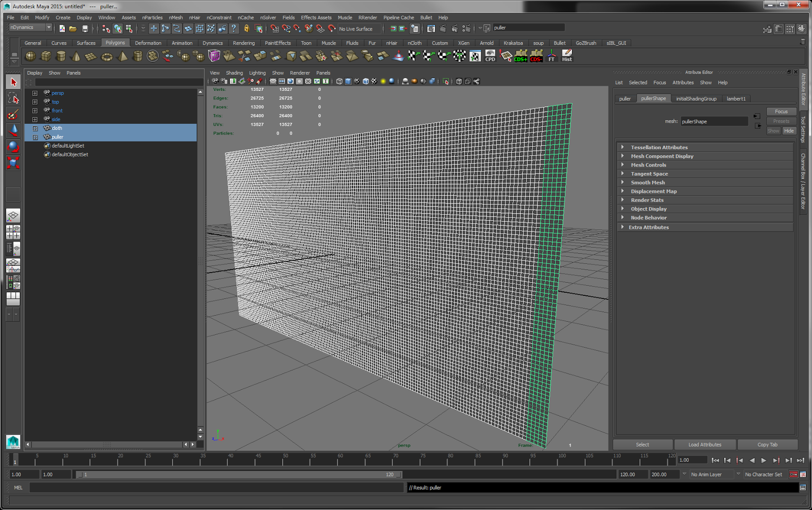The image size is (812, 510).
Task: Activate the Rotate tool
Action: [13, 147]
